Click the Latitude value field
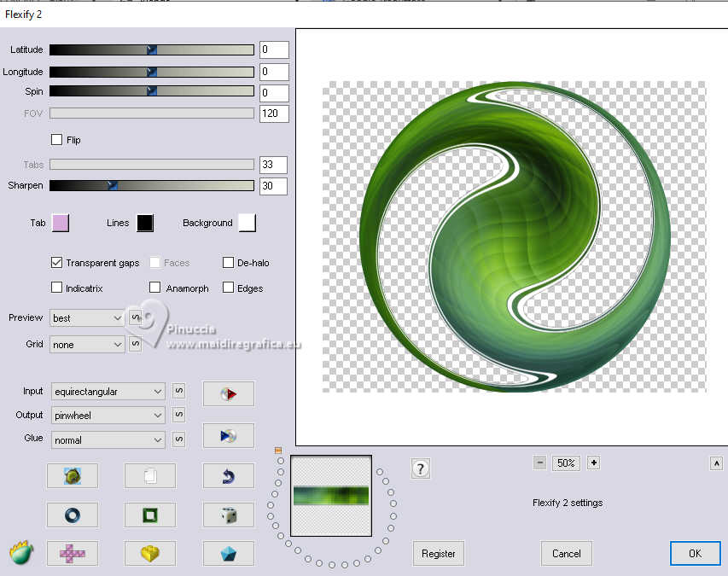 (274, 49)
